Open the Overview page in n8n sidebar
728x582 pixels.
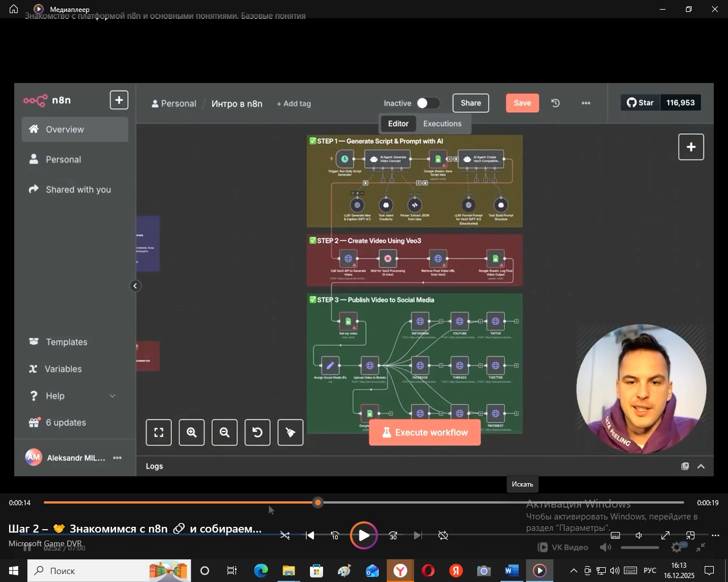pos(75,130)
